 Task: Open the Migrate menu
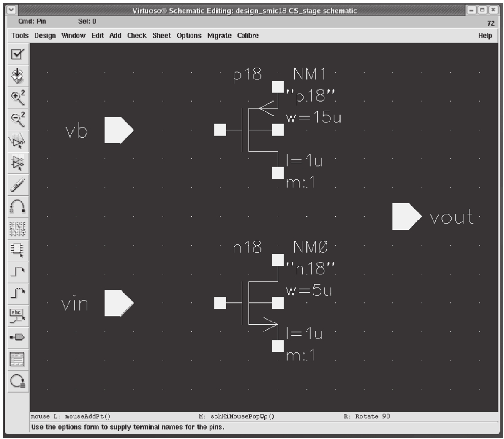click(219, 35)
